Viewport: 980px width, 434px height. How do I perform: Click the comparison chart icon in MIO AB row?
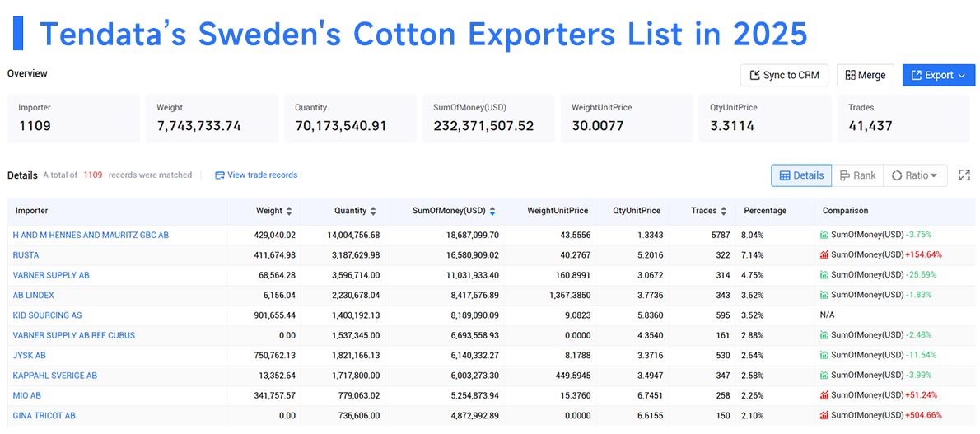824,395
